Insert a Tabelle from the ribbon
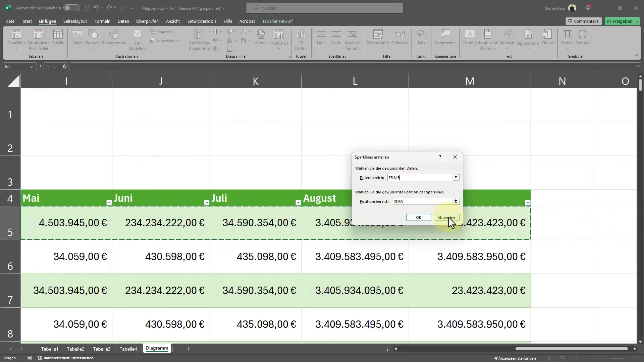Viewport: 644px width, 362px height. click(x=58, y=37)
